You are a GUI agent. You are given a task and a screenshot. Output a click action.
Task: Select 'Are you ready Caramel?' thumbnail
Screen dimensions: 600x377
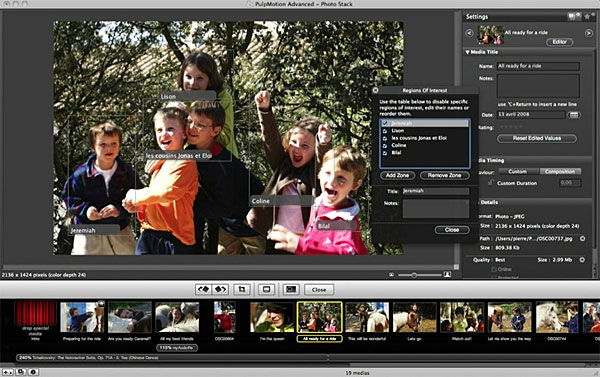tap(130, 317)
